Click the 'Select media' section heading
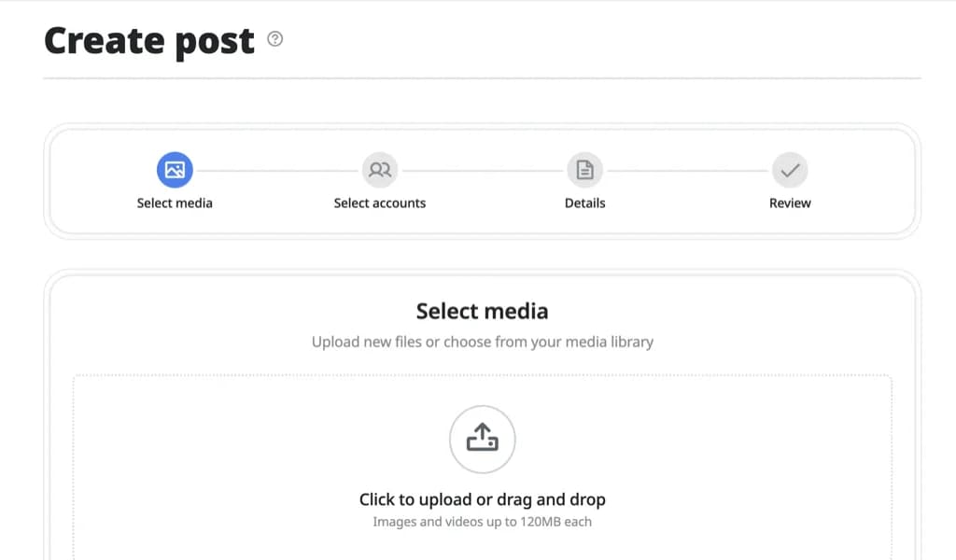 click(482, 311)
